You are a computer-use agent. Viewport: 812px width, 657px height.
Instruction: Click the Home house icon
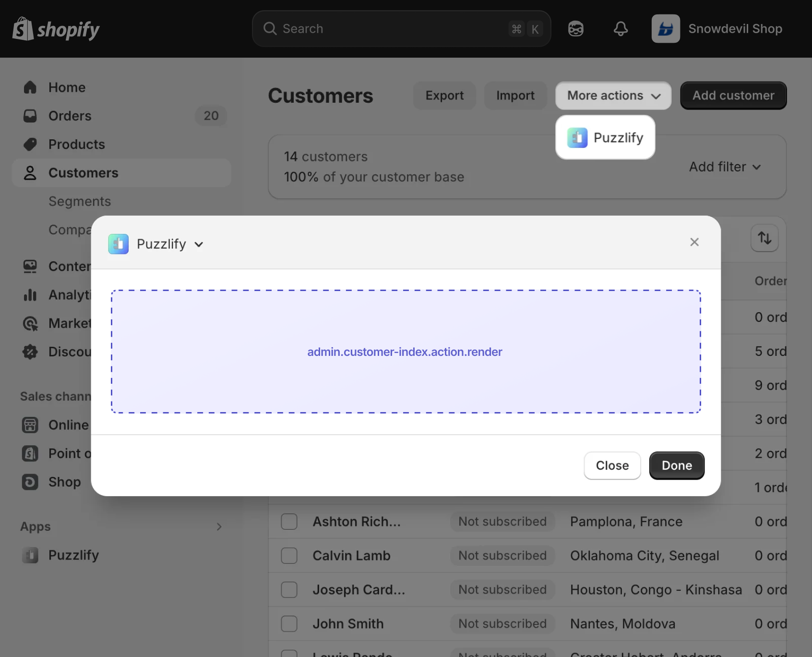tap(30, 87)
